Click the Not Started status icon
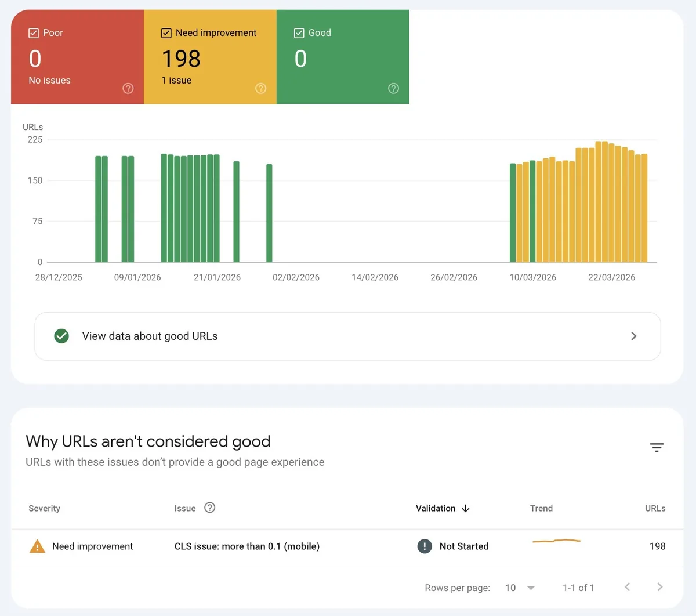 pos(425,546)
